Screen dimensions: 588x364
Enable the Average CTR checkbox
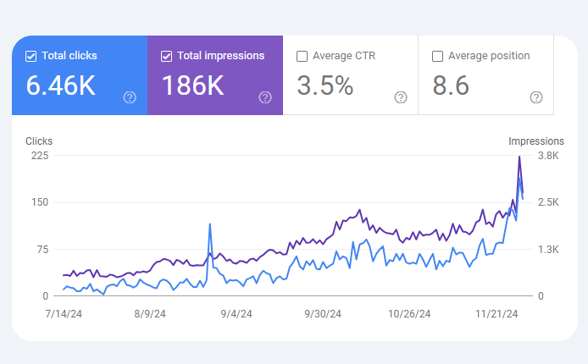302,57
